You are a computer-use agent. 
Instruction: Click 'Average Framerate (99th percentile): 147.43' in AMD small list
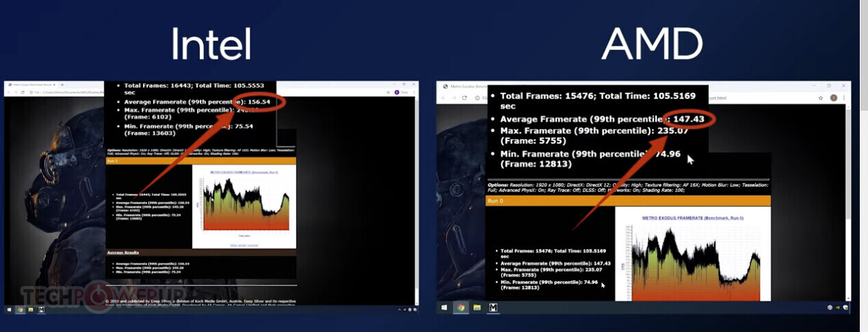555,263
